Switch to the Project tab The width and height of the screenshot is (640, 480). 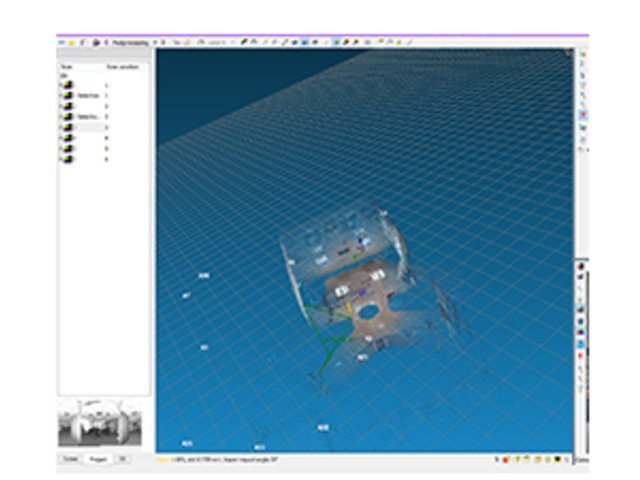(98, 459)
